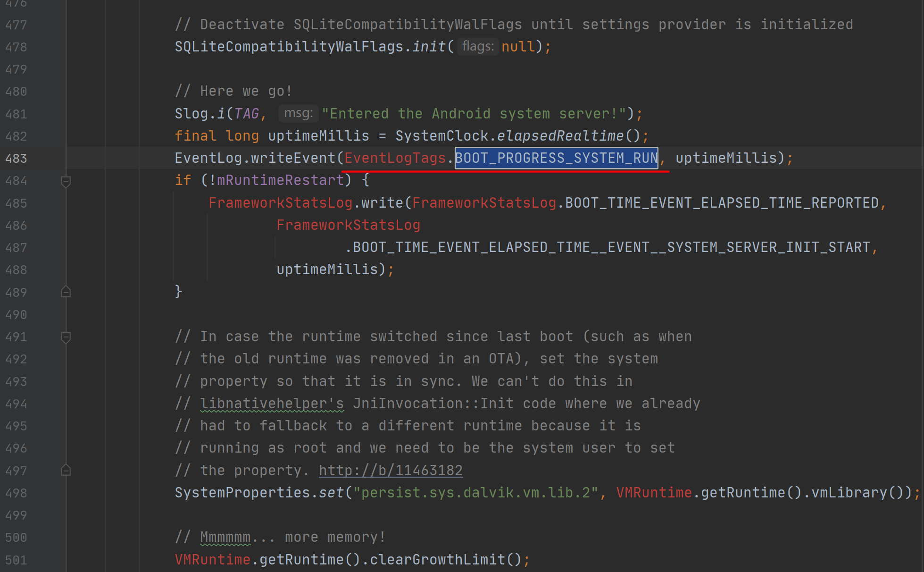Click SystemClock class on line 482
Screen dimensions: 924x572
coord(442,136)
